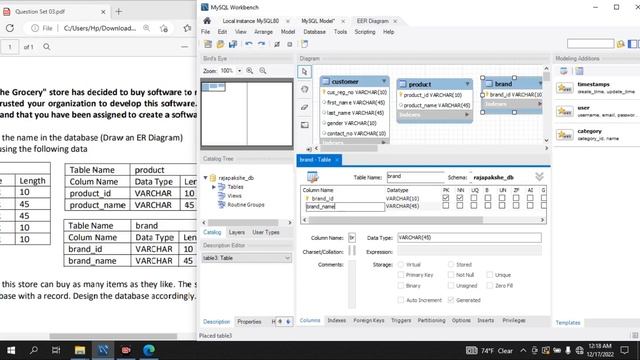The image size is (640, 360).
Task: Toggle the sidebar view icon at top right
Action: point(632,44)
